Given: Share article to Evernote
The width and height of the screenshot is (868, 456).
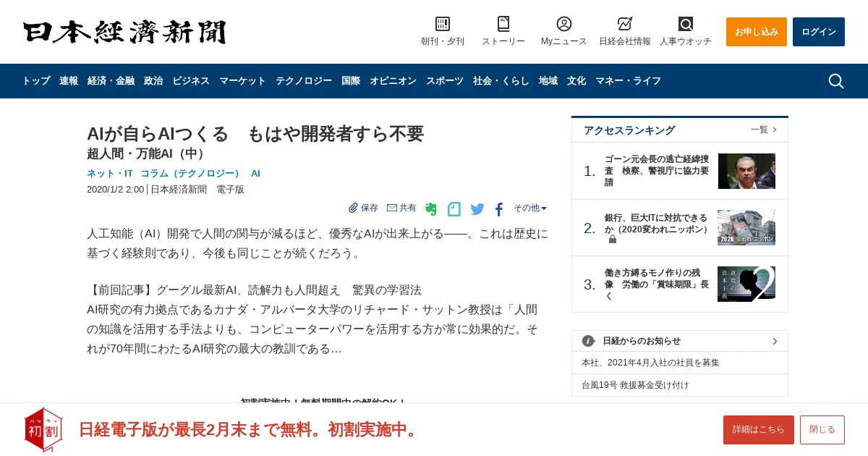Looking at the screenshot, I should coord(431,209).
